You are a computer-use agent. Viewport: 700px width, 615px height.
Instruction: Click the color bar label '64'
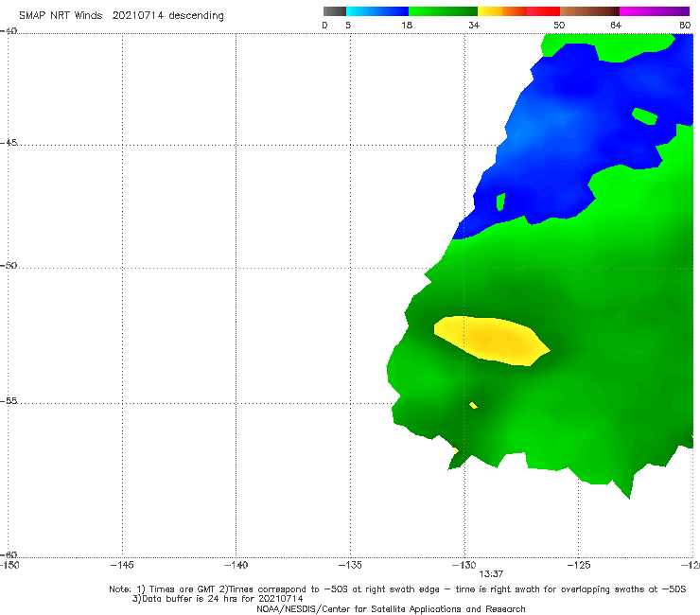pyautogui.click(x=616, y=26)
